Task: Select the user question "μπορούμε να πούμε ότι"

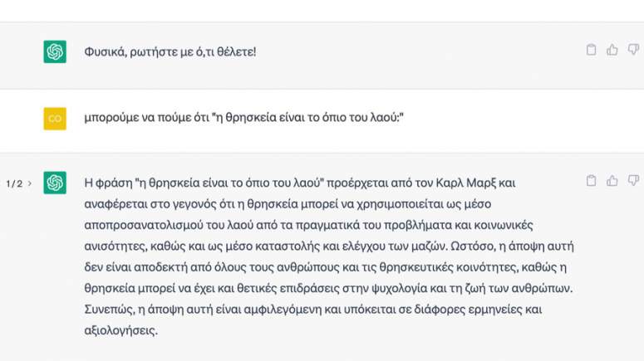Action: click(x=244, y=118)
